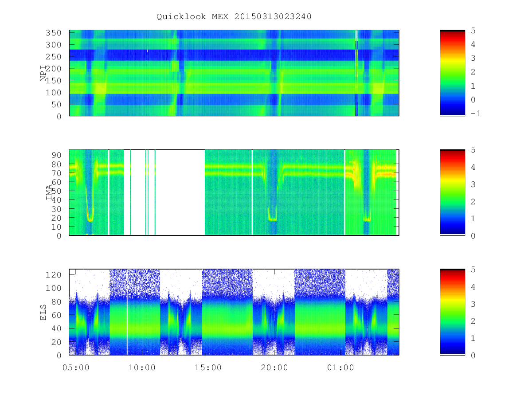Viewport: 532px width, 399px height.
Task: Click the 10:00 time axis label
Action: [142, 368]
